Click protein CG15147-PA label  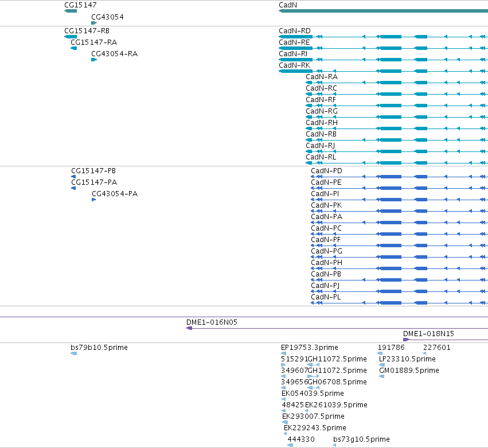[94, 182]
